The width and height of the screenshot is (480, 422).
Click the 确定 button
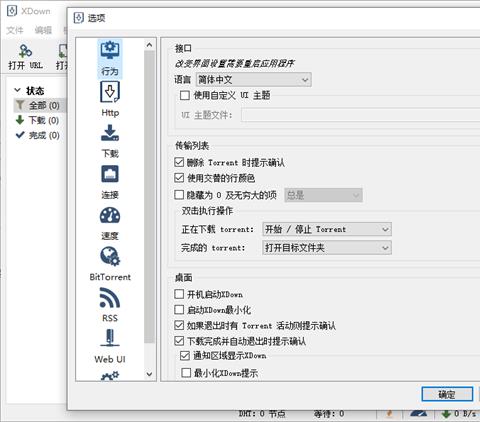click(x=447, y=394)
